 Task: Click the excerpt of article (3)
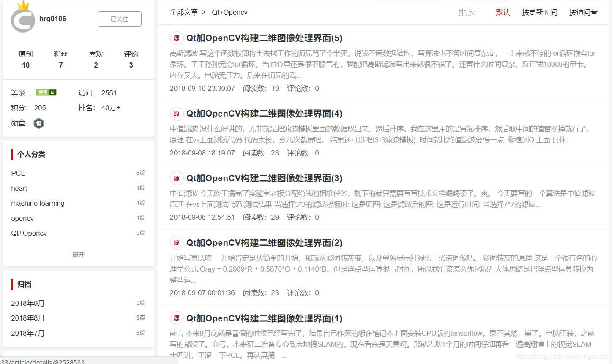point(383,199)
